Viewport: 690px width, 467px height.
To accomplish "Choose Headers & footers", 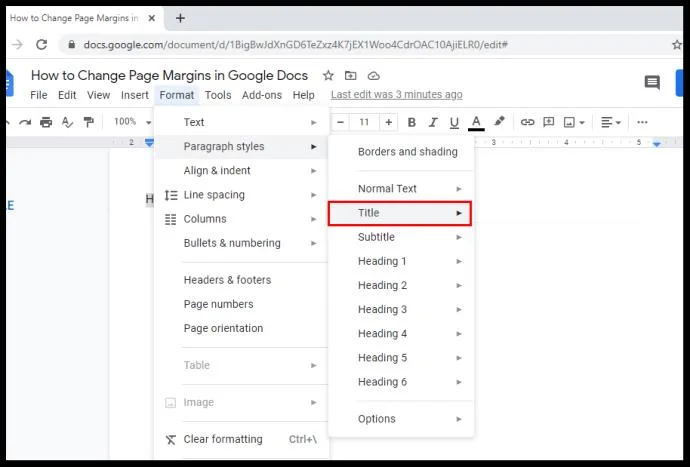I will (242, 280).
